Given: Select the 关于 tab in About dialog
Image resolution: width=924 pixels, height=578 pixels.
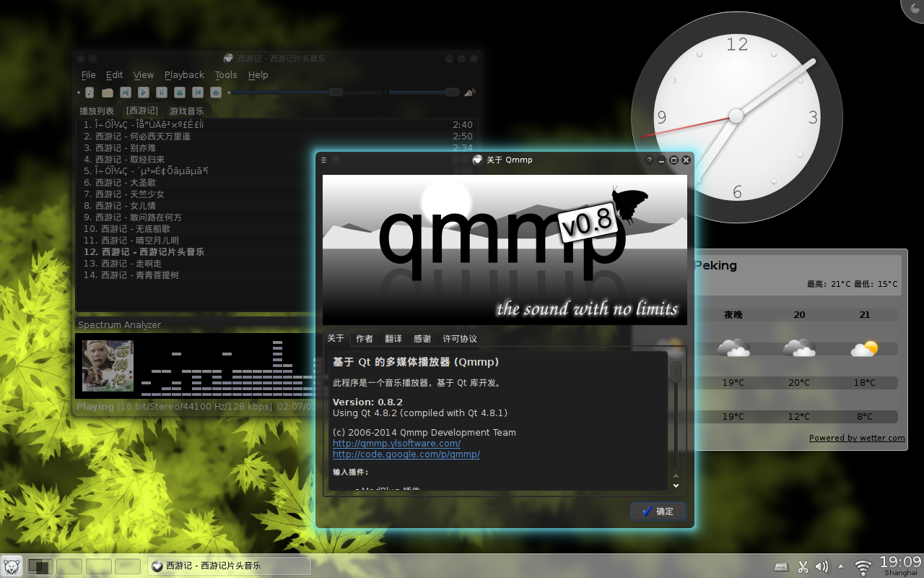Looking at the screenshot, I should click(x=336, y=338).
